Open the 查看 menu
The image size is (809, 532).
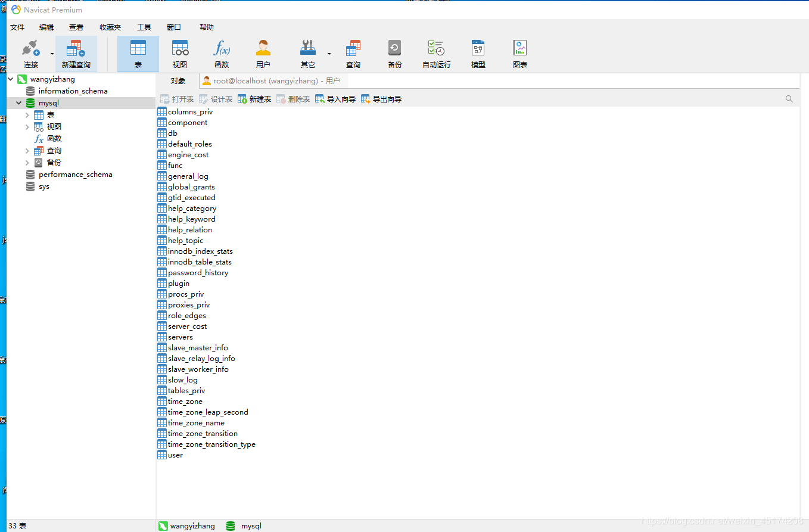[76, 27]
